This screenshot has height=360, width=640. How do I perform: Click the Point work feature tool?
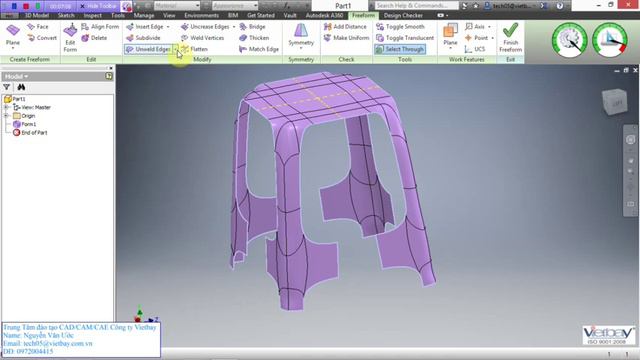click(x=476, y=38)
